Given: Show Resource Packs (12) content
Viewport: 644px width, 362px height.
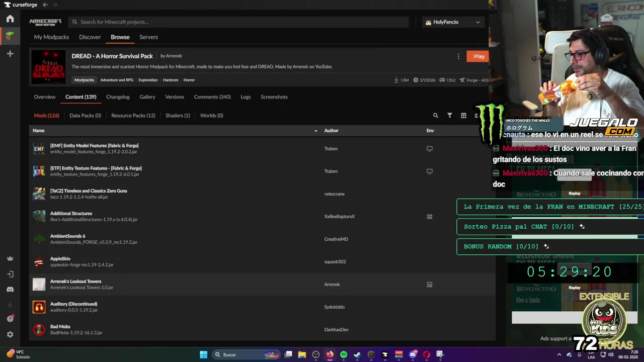Looking at the screenshot, I should click(133, 116).
